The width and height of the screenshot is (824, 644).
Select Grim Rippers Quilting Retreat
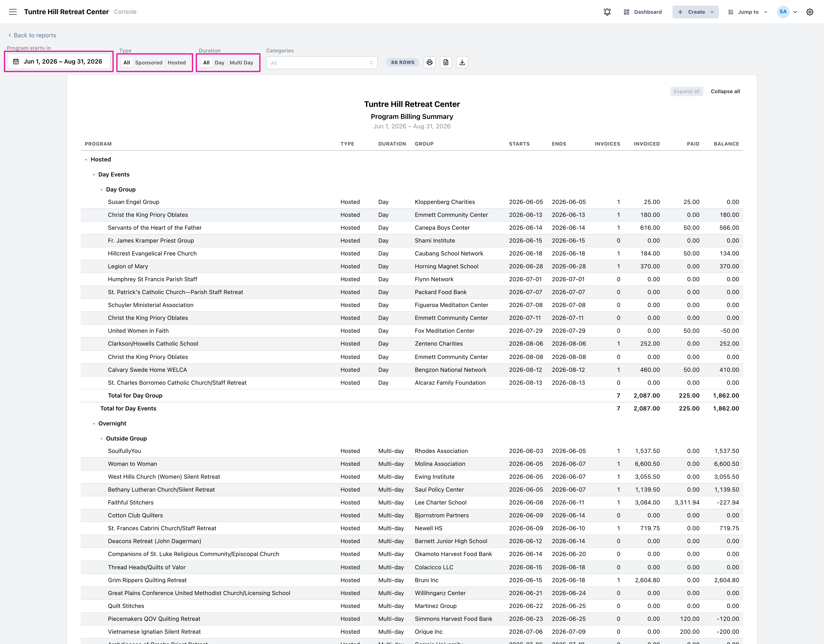click(x=412, y=580)
